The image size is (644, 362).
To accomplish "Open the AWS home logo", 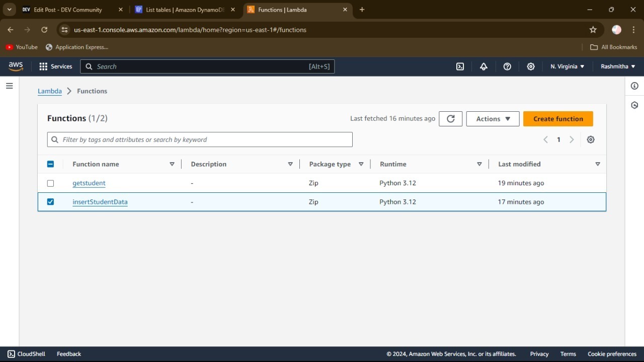I will 16,66.
